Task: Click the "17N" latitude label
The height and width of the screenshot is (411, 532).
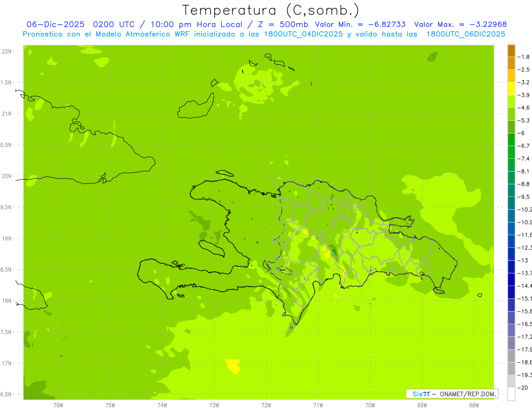Action: (x=7, y=363)
